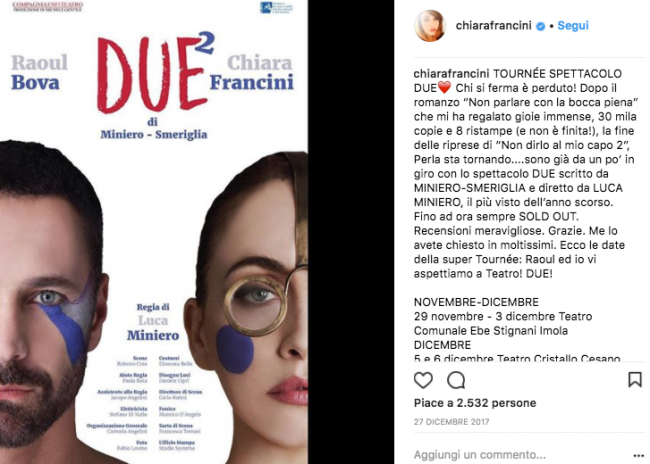Open post date 27 DICEMBRE 2017
This screenshot has width=650, height=464.
tap(451, 422)
